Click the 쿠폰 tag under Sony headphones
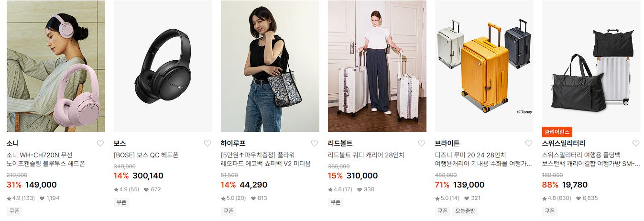The width and height of the screenshot is (644, 221). (x=14, y=211)
